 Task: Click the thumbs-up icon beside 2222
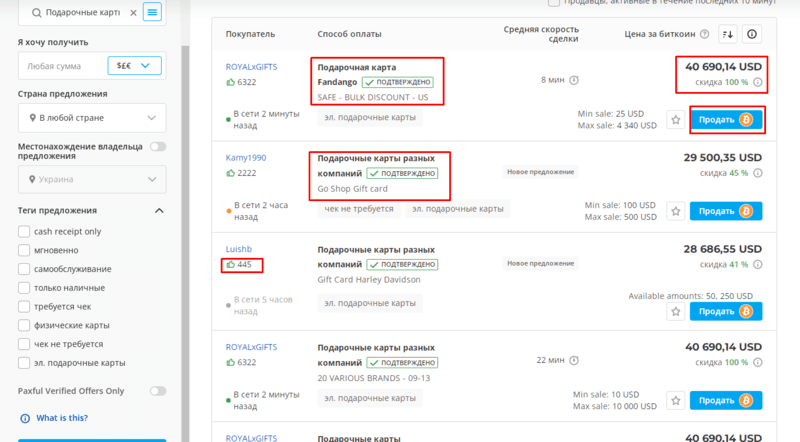(x=231, y=173)
